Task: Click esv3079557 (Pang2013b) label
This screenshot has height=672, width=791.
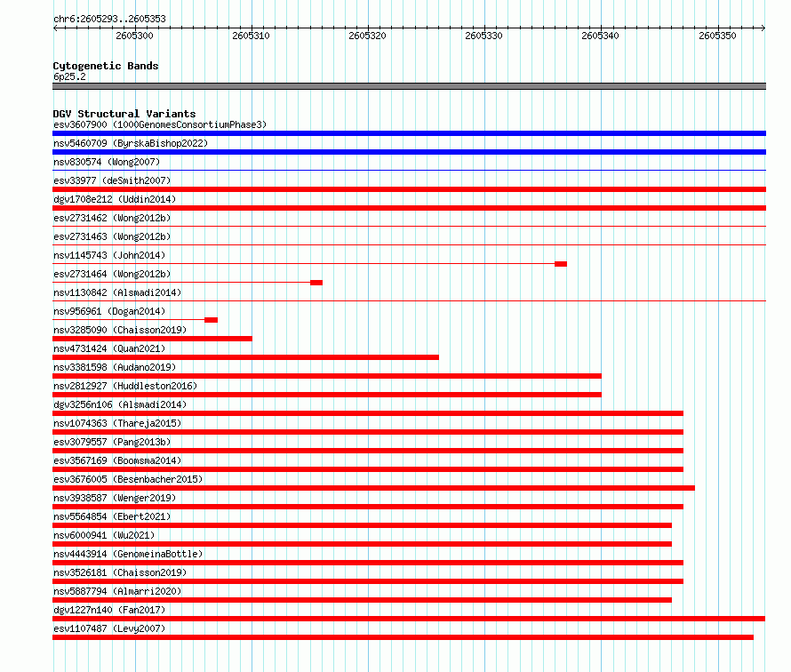Action: coord(112,442)
